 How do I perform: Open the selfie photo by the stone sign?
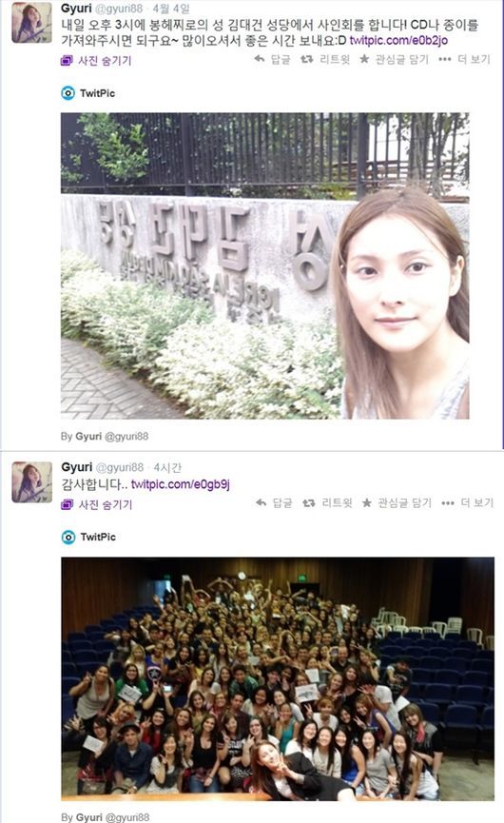point(265,265)
